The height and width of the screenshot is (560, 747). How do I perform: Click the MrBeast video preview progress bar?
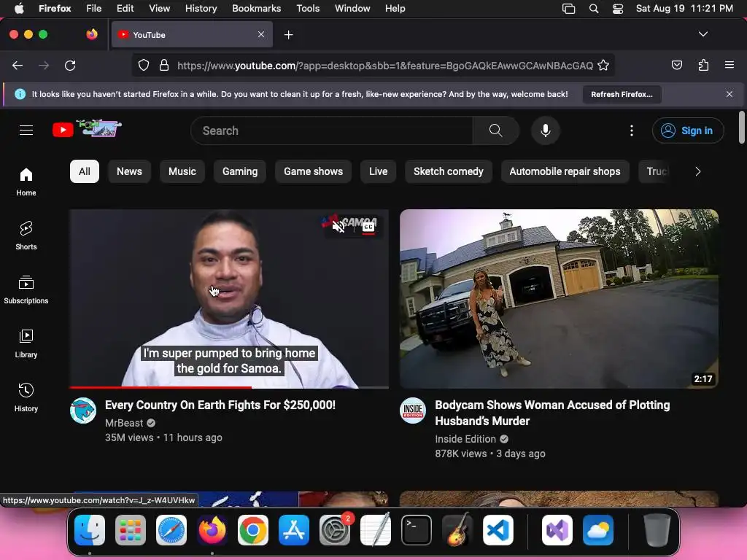(229, 387)
